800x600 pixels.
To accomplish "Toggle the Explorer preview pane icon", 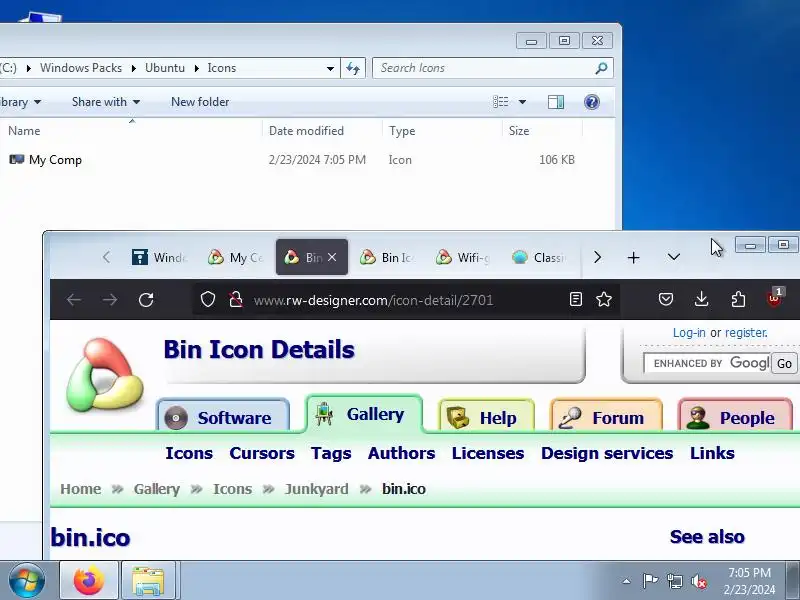I will tap(556, 102).
